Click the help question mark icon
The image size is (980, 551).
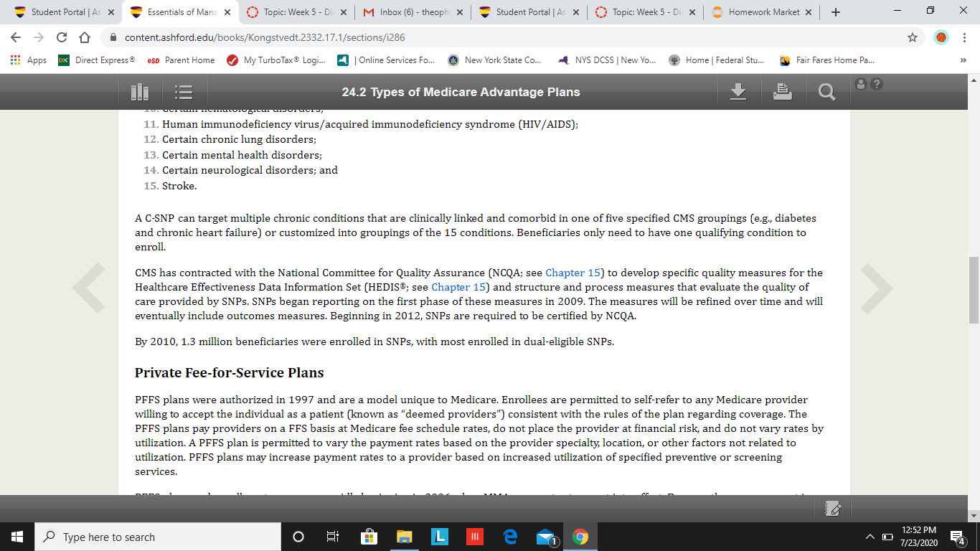pyautogui.click(x=876, y=84)
